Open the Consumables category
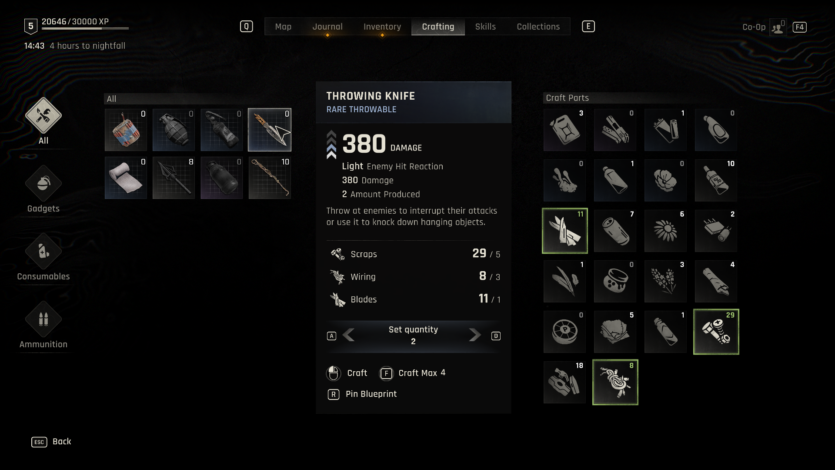This screenshot has height=470, width=835. [x=43, y=251]
